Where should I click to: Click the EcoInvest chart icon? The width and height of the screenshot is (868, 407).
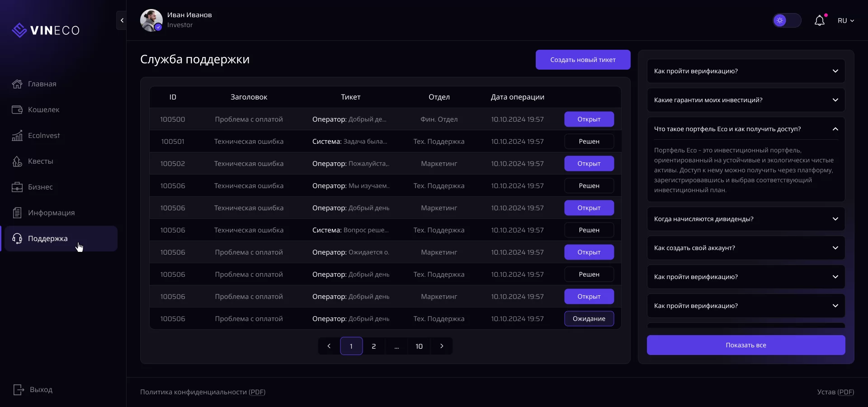[x=17, y=136]
